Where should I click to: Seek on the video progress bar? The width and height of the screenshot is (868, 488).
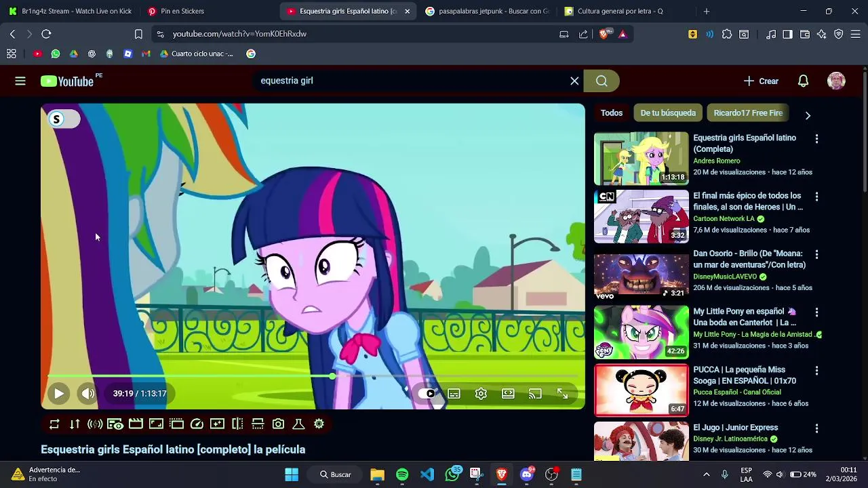(313, 375)
